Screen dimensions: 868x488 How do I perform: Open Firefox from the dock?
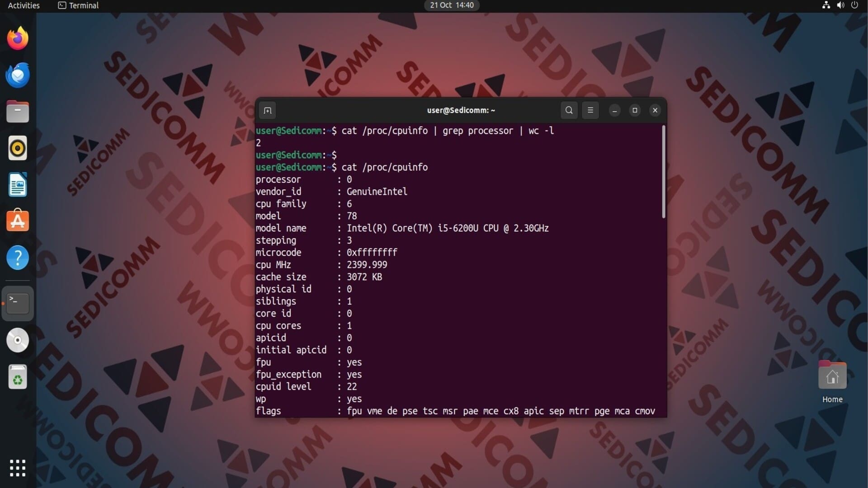point(18,38)
